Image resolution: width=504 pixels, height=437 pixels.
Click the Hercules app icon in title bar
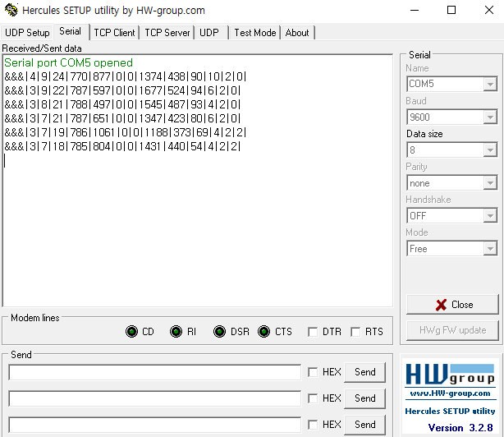tap(11, 10)
